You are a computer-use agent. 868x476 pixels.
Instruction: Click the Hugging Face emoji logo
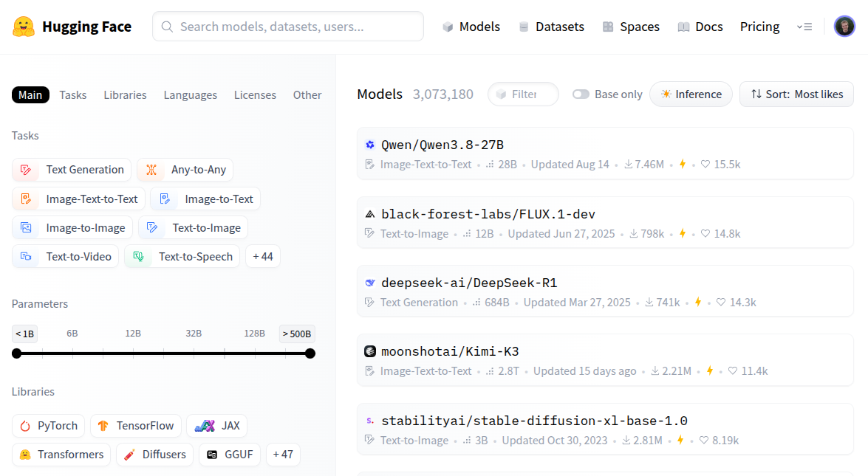pyautogui.click(x=24, y=27)
